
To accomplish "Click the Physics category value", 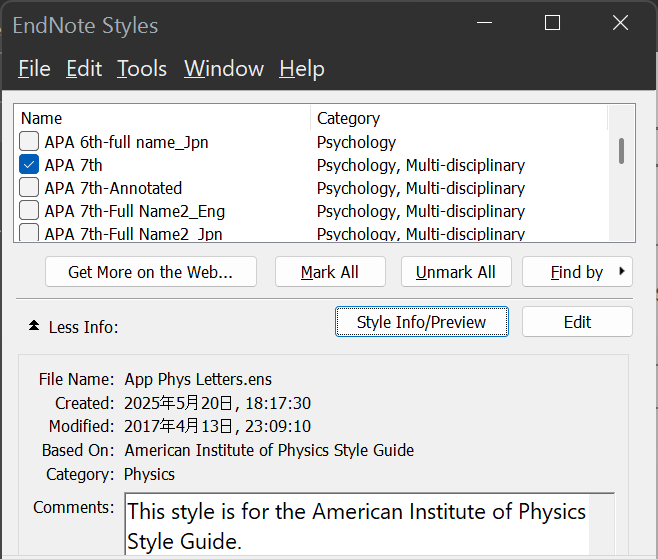I will 149,474.
